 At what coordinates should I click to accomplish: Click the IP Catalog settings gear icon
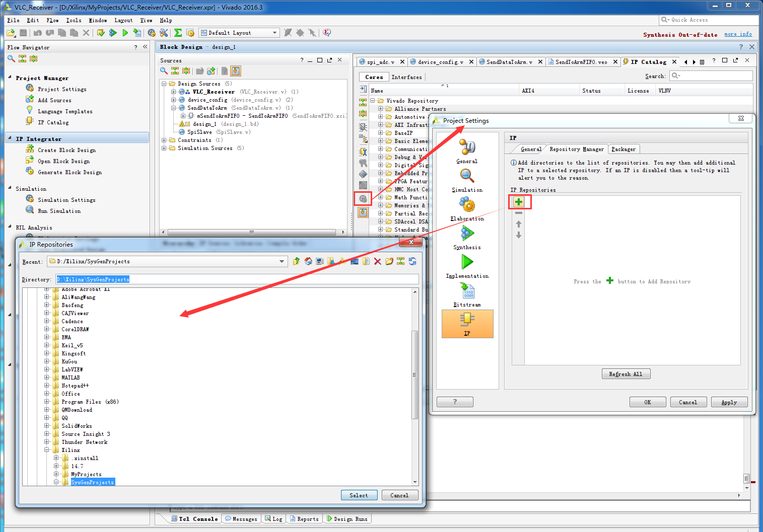pyautogui.click(x=363, y=199)
